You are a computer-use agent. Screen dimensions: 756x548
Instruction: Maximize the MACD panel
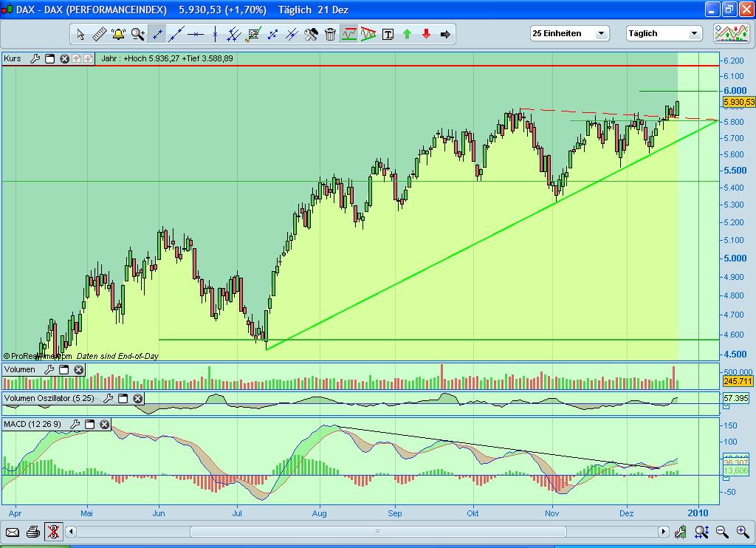(x=89, y=424)
